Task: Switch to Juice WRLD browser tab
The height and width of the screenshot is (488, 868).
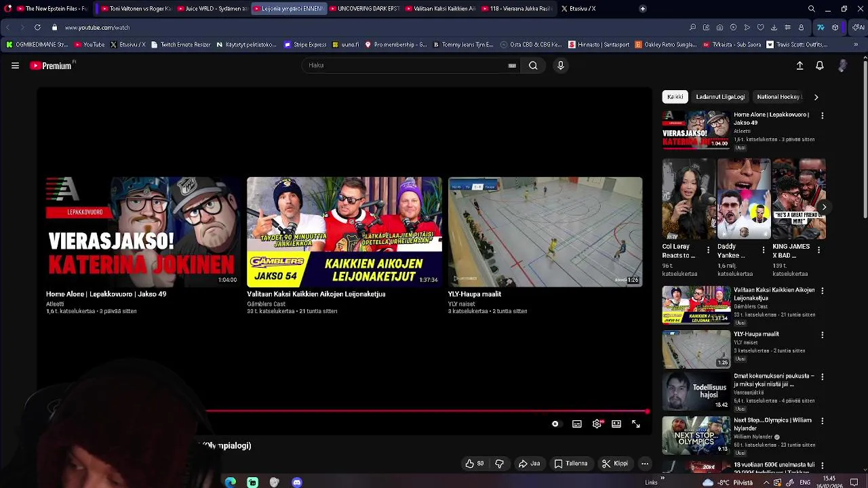Action: [x=213, y=9]
